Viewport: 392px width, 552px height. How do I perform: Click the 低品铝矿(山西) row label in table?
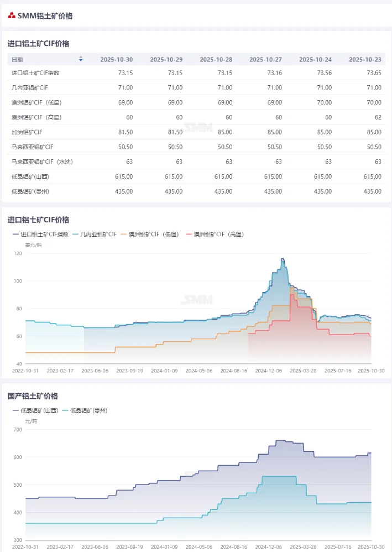[x=30, y=176]
